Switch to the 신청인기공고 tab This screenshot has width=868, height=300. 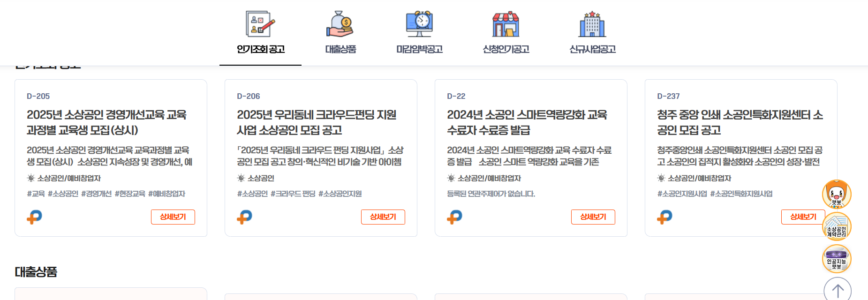(x=506, y=49)
